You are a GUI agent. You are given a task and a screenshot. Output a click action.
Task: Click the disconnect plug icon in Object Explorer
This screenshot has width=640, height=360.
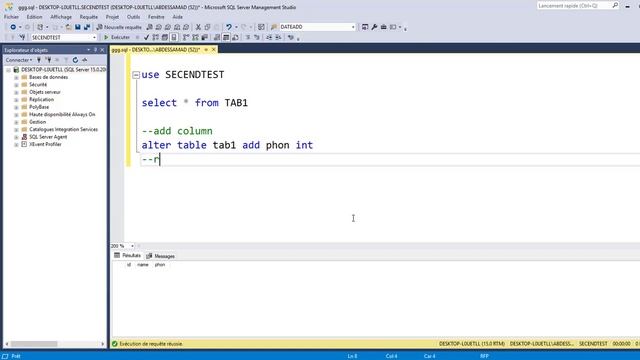point(48,60)
